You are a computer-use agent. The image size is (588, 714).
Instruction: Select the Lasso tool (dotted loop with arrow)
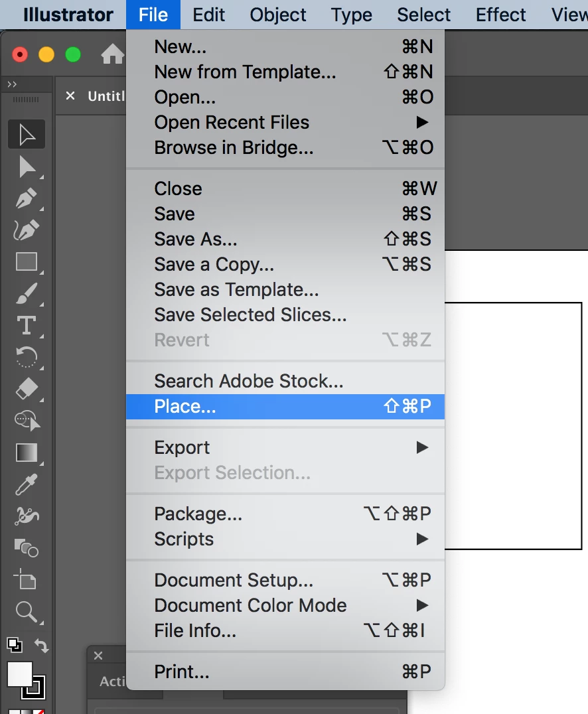27,421
